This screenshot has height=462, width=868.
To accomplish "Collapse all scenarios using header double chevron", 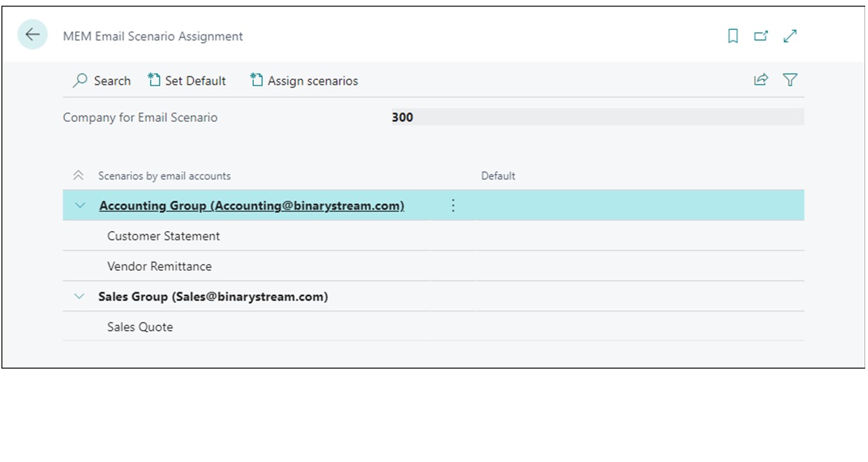I will pyautogui.click(x=78, y=176).
